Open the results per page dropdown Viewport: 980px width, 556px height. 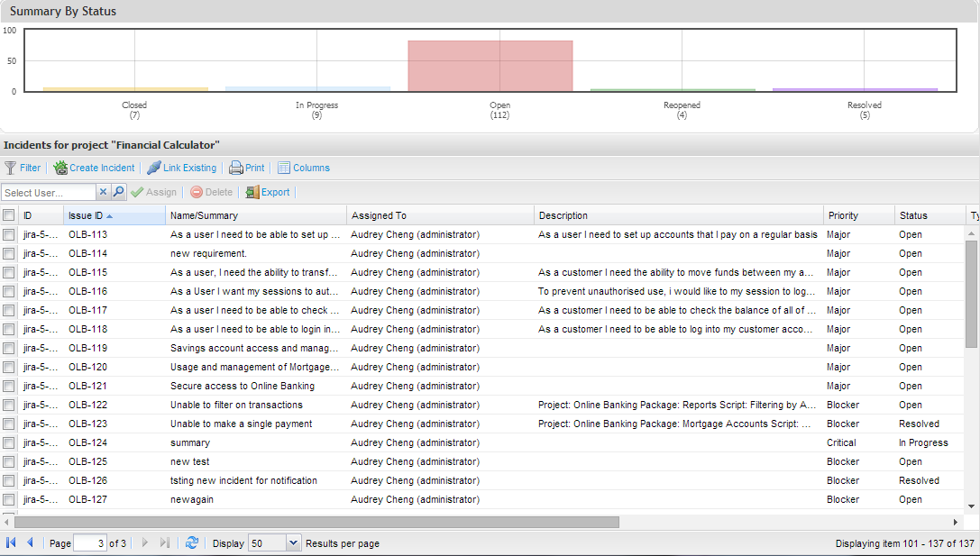(x=293, y=542)
